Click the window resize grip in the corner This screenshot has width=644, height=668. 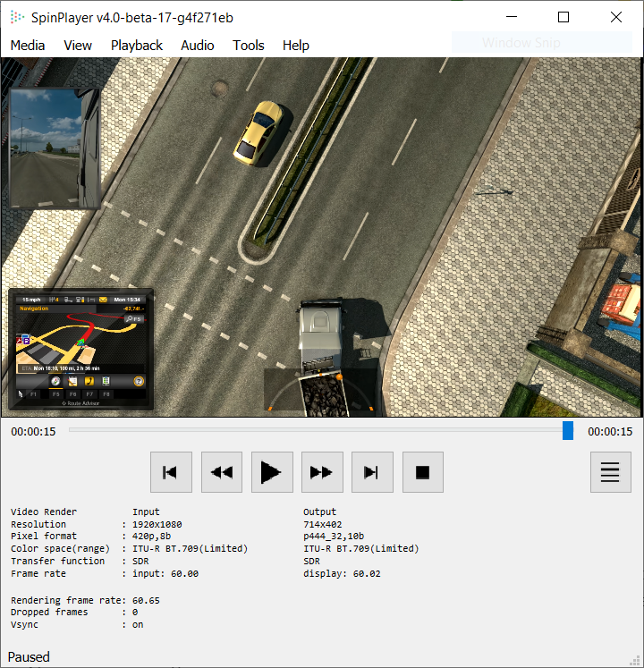[x=635, y=660]
